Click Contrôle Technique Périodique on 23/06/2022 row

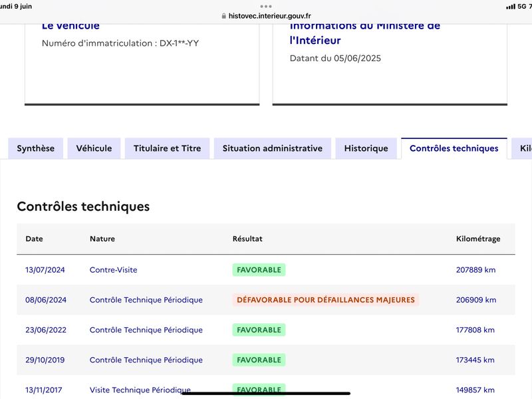pyautogui.click(x=146, y=330)
